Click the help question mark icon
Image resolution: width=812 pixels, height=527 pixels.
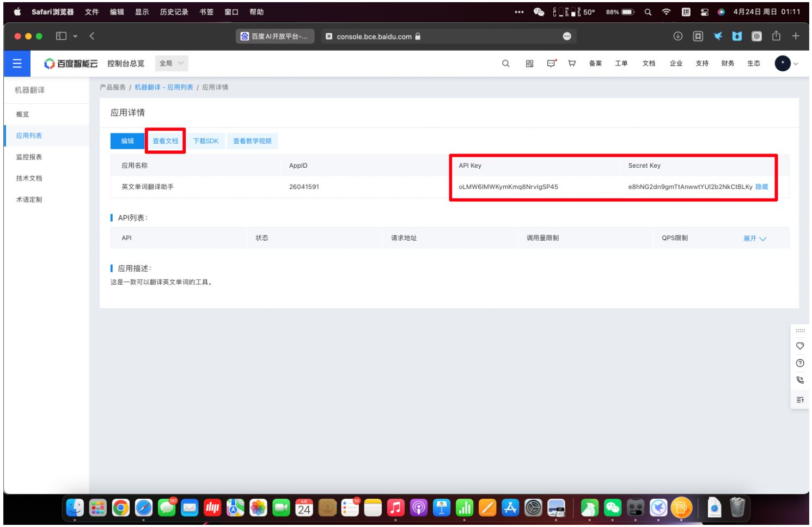point(800,363)
